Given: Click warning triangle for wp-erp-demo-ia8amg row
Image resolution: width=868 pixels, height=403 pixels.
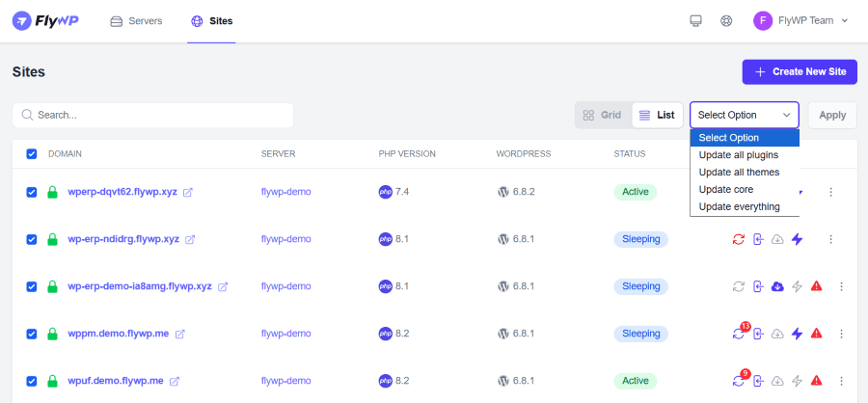Looking at the screenshot, I should [x=816, y=286].
